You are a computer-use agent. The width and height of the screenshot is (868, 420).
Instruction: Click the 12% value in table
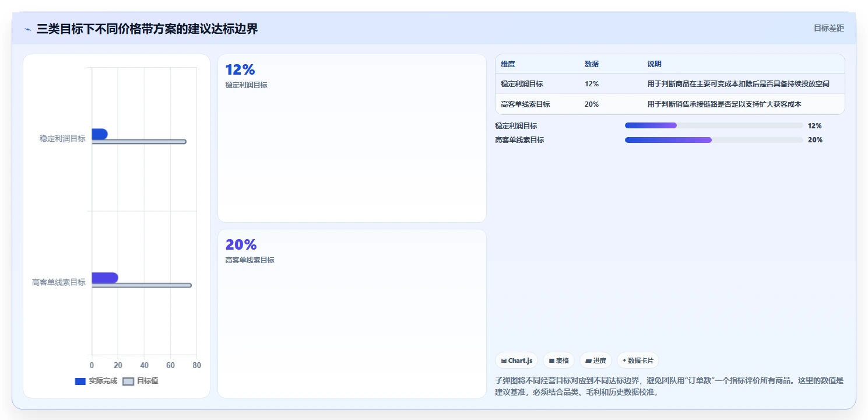coord(592,84)
